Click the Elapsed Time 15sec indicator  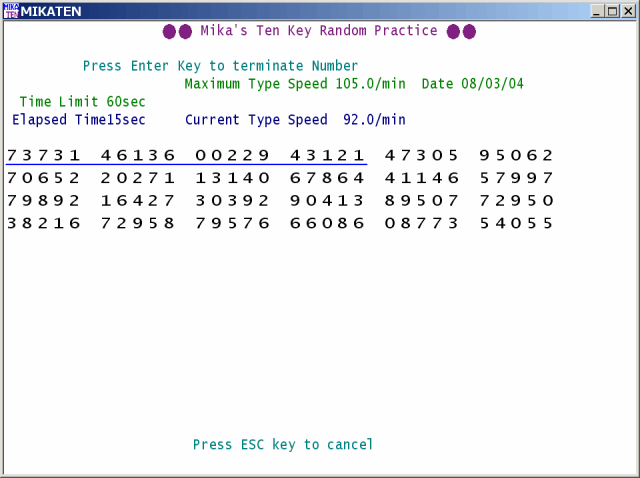click(79, 120)
